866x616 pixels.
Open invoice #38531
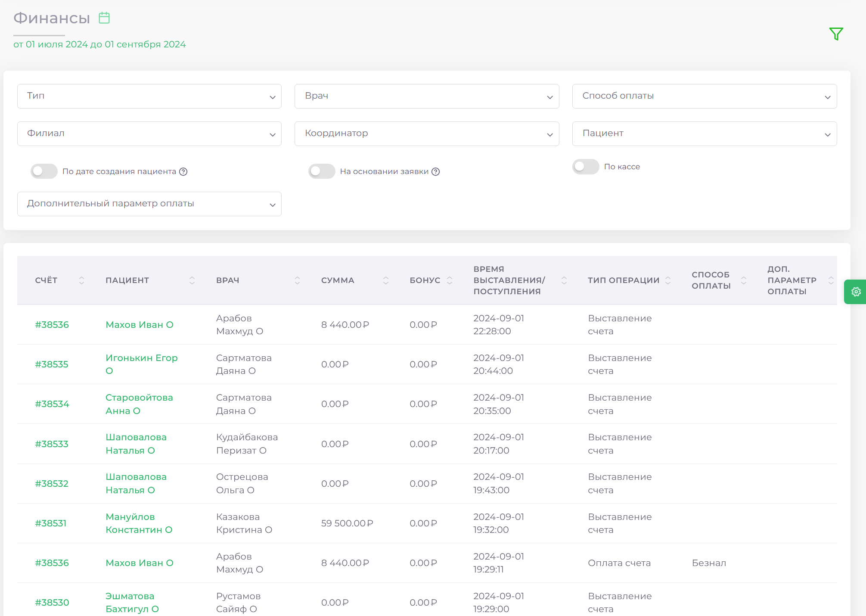[51, 523]
